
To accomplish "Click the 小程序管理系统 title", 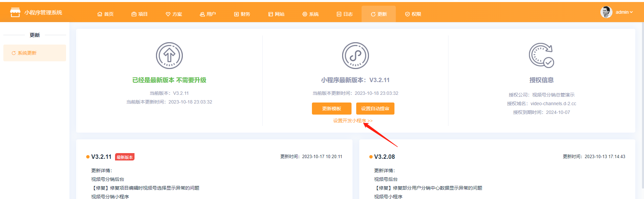I will pyautogui.click(x=43, y=12).
